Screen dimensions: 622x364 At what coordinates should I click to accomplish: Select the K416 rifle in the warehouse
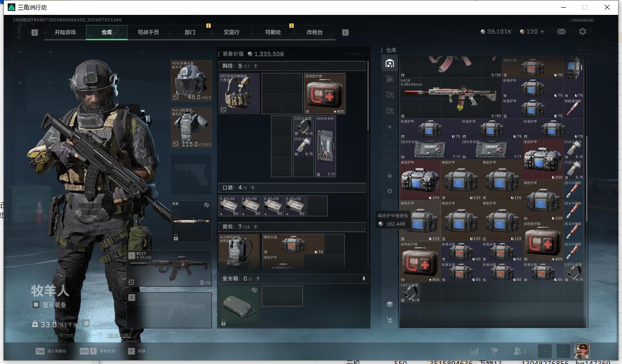click(x=451, y=98)
